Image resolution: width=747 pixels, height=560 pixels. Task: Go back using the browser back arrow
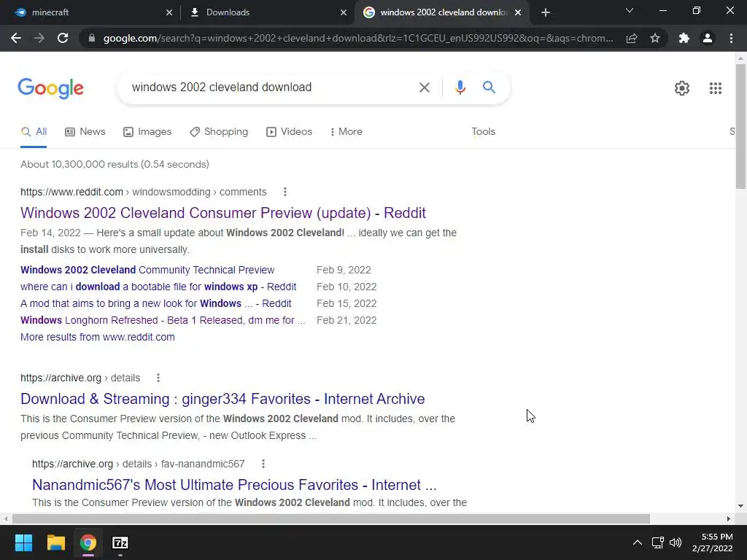pos(16,38)
